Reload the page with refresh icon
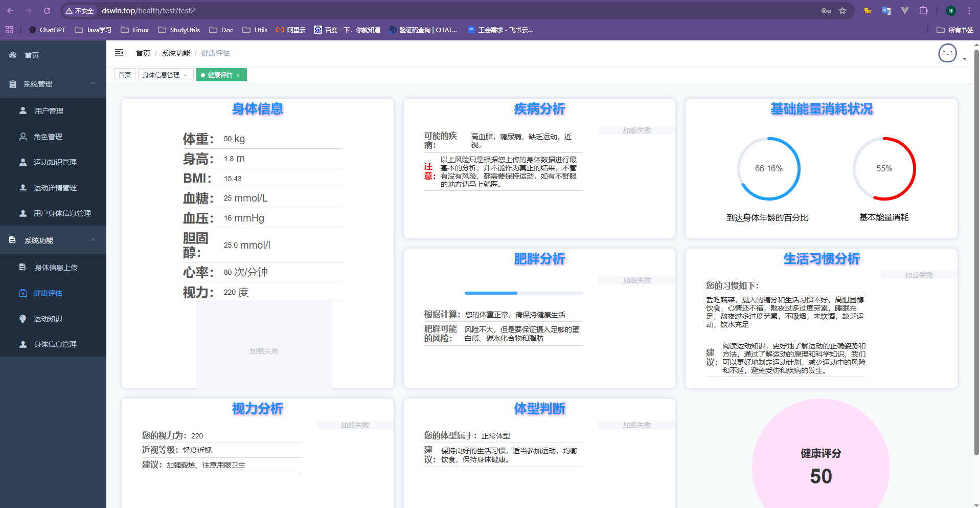980x508 pixels. coord(47,10)
